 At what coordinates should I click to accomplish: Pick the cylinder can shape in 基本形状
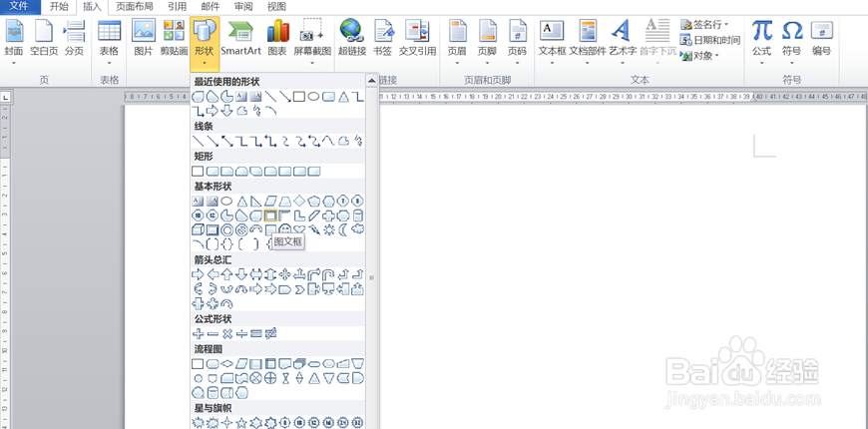coord(357,214)
